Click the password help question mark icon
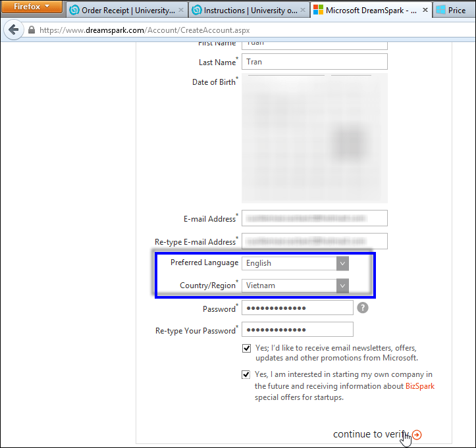The width and height of the screenshot is (476, 448). [x=363, y=308]
